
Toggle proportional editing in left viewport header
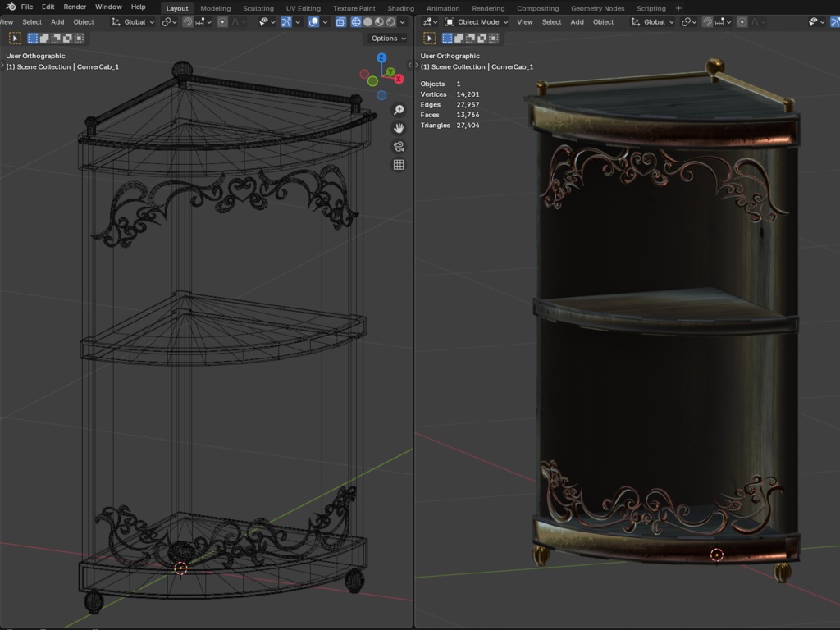coord(222,22)
